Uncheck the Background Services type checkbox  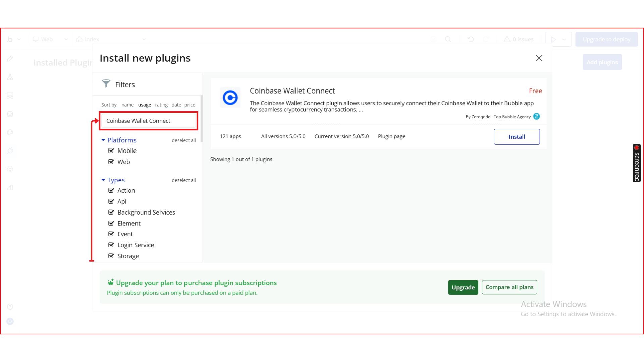point(111,212)
